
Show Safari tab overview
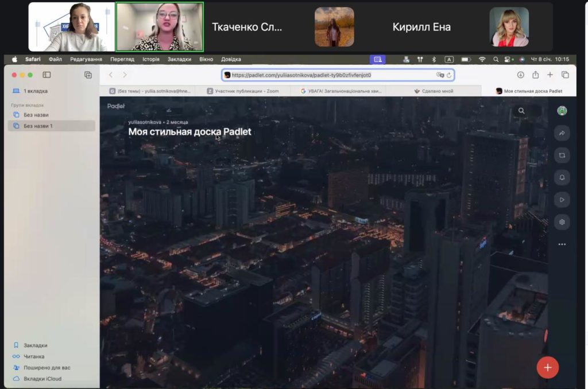coord(565,75)
